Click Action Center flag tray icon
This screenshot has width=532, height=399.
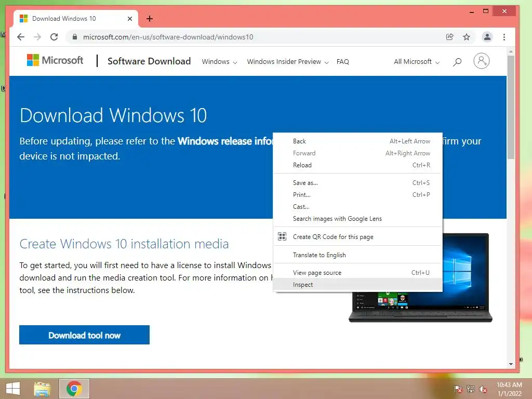click(458, 389)
